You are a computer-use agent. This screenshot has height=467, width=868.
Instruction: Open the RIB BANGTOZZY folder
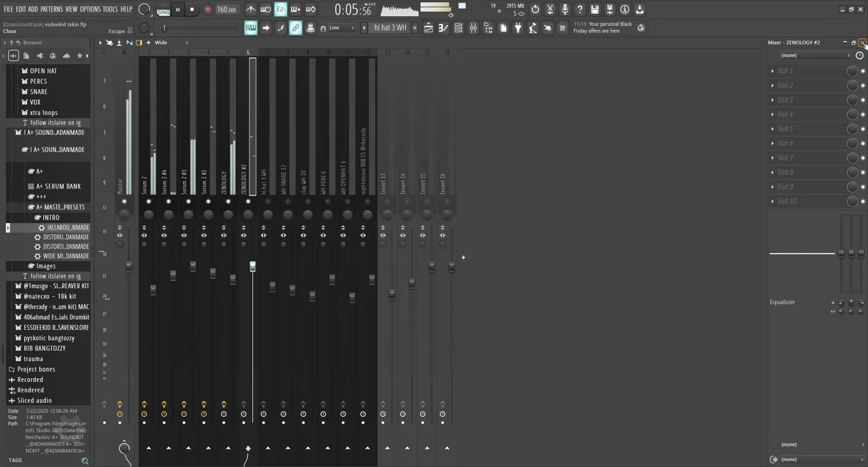tap(45, 348)
